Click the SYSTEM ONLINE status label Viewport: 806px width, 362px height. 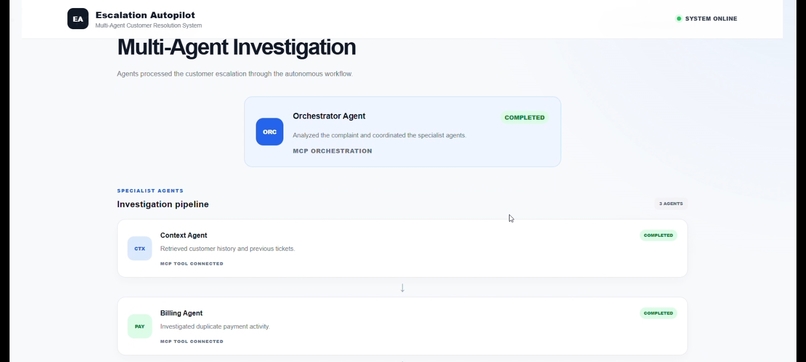click(x=711, y=19)
